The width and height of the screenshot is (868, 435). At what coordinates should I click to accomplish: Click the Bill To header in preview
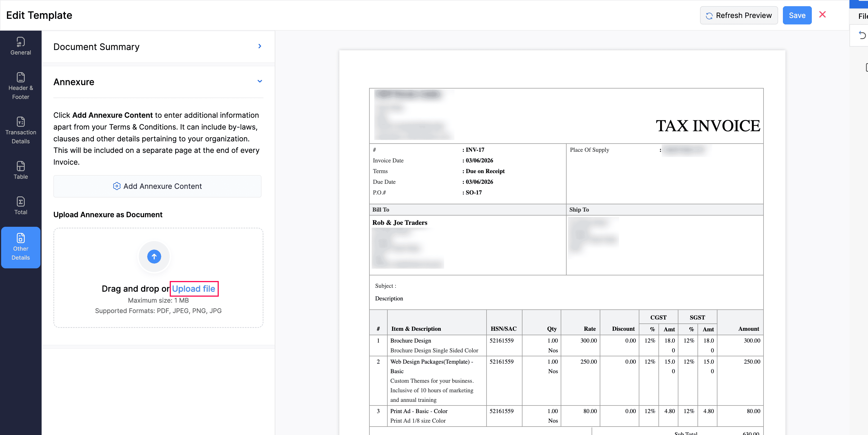coord(380,210)
